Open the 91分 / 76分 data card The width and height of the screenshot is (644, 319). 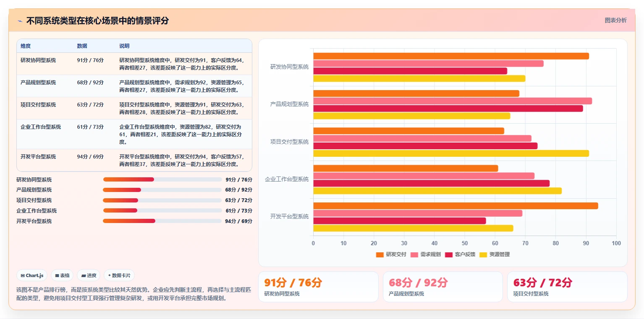click(318, 287)
